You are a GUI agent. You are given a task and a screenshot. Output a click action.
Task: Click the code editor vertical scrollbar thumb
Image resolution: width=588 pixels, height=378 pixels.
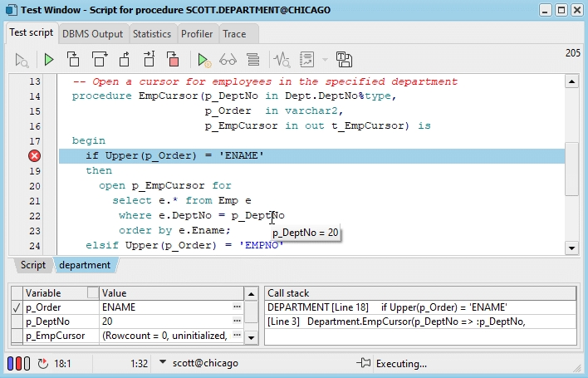pos(571,169)
